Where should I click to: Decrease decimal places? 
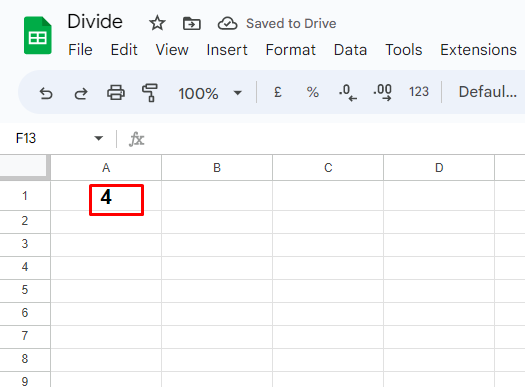click(348, 93)
